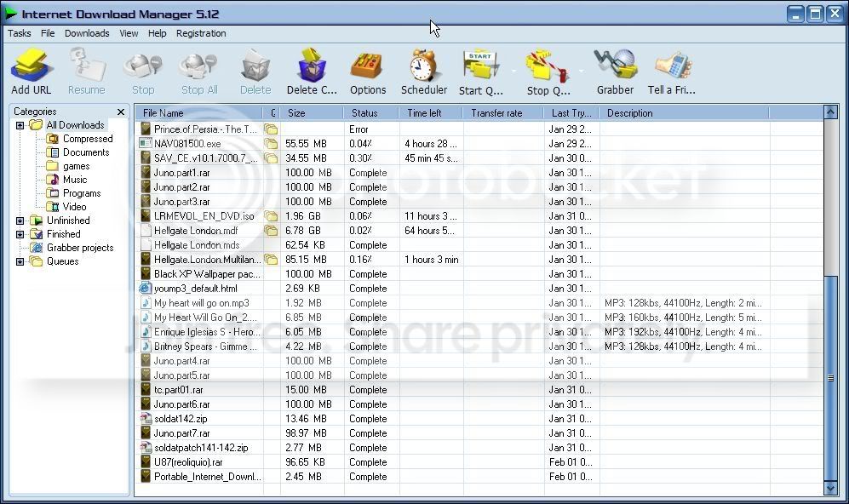Expand the Unfinished category node
The height and width of the screenshot is (504, 849).
click(x=20, y=220)
